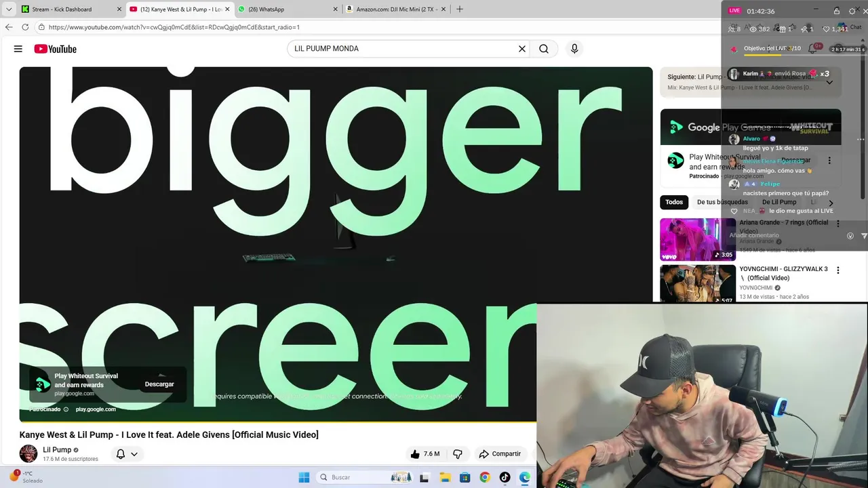Switch to the Stream - Kick Dashboard tab
This screenshot has width=868, height=488.
pyautogui.click(x=71, y=9)
